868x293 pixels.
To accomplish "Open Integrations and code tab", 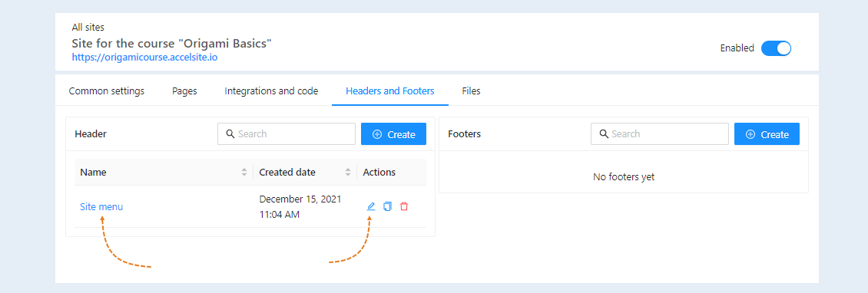I will pos(271,91).
